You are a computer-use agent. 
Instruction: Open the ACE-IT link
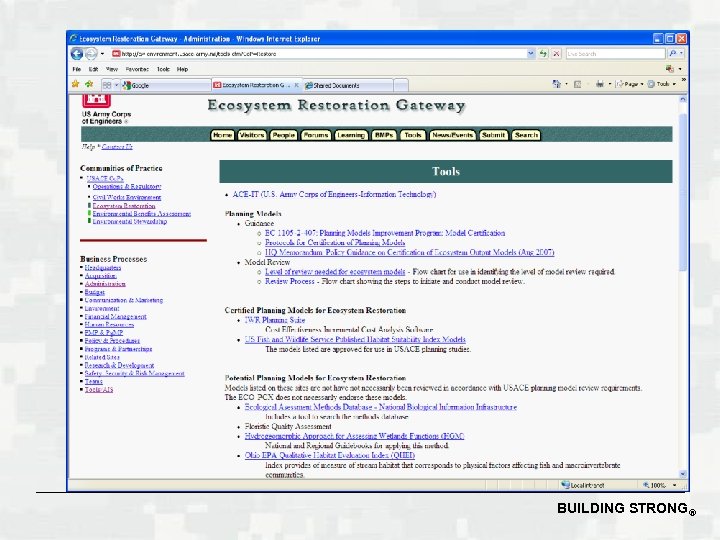click(334, 194)
